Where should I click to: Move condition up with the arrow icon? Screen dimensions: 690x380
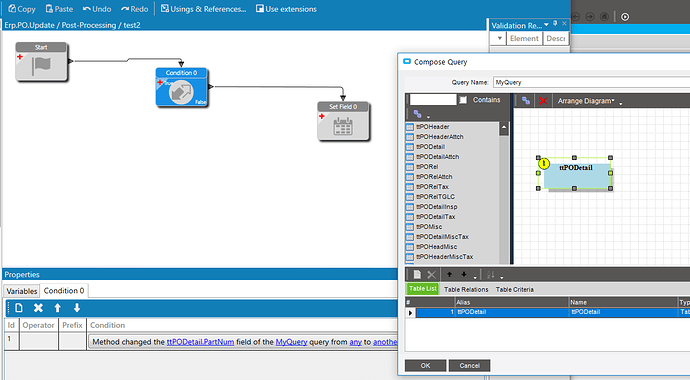pos(58,308)
